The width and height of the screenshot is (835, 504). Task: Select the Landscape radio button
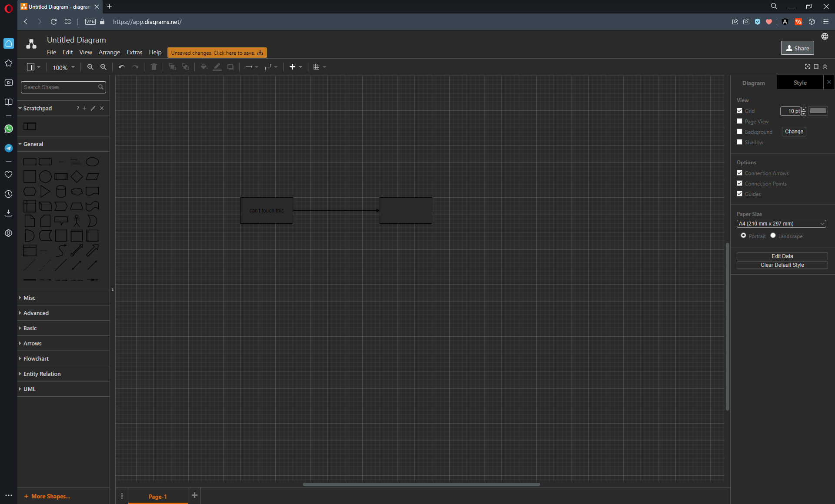[773, 235]
